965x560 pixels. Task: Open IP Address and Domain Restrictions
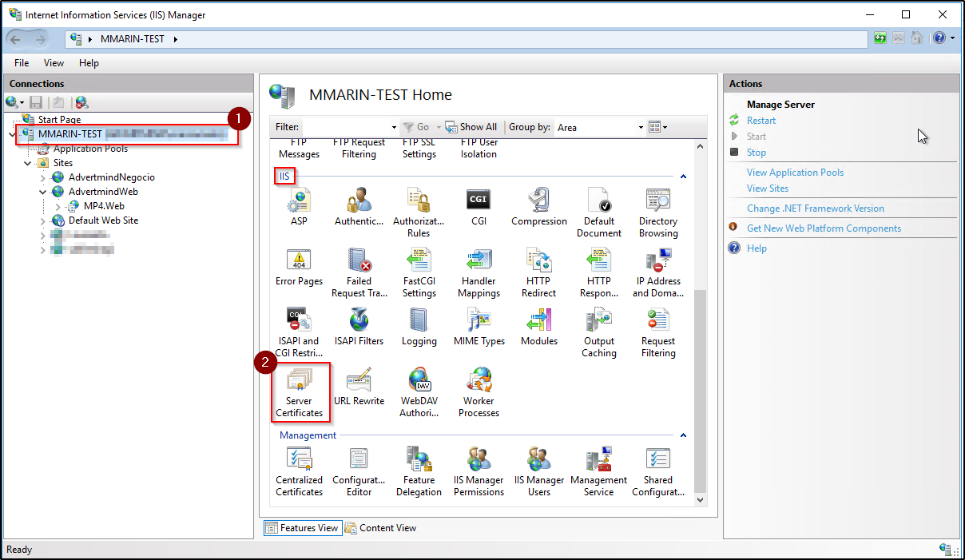658,272
